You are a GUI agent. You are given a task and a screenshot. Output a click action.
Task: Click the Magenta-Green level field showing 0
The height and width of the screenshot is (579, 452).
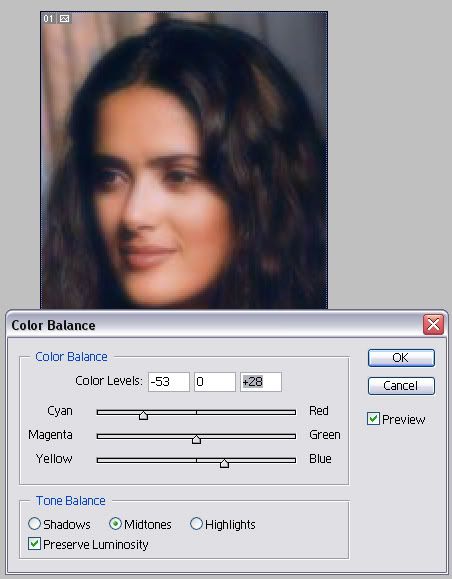click(215, 381)
